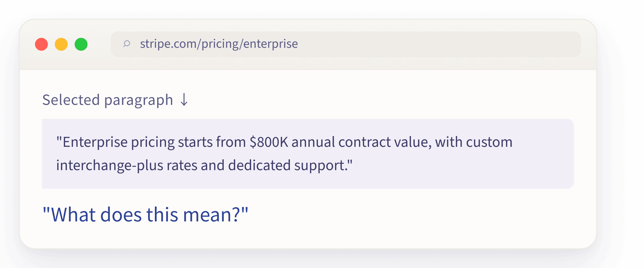Click the word "pricing" in the URL path

[220, 44]
